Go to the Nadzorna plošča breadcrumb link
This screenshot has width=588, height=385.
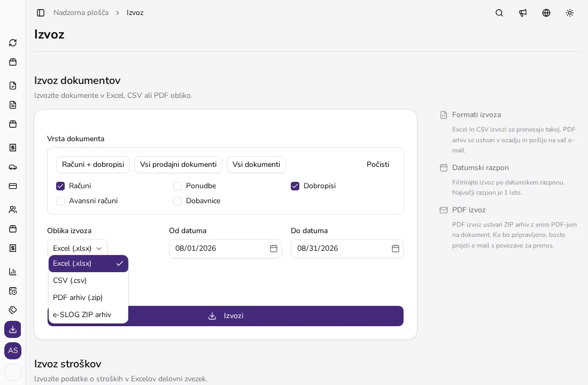coord(81,13)
